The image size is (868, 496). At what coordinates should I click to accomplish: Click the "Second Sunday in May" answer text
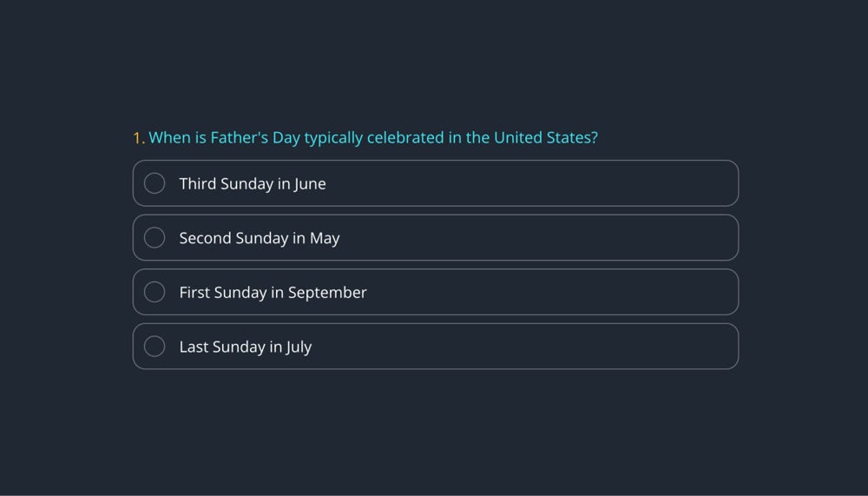259,238
